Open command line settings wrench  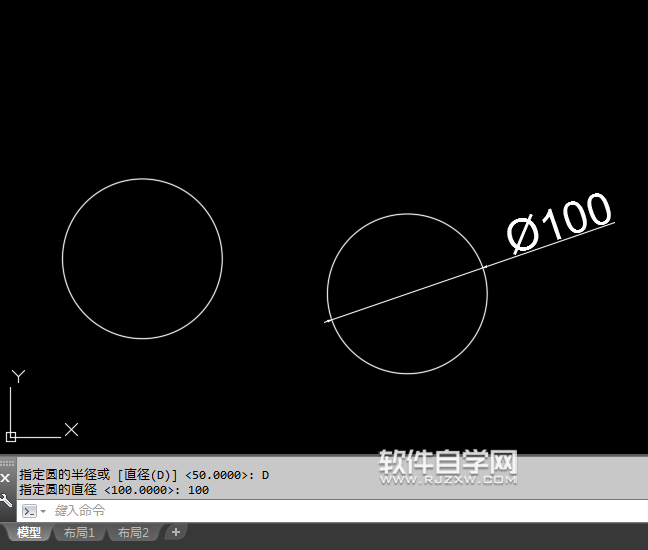click(x=5, y=500)
